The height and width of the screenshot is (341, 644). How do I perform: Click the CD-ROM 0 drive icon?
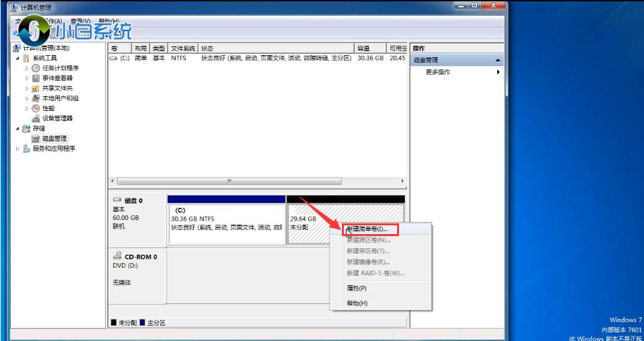coord(117,256)
